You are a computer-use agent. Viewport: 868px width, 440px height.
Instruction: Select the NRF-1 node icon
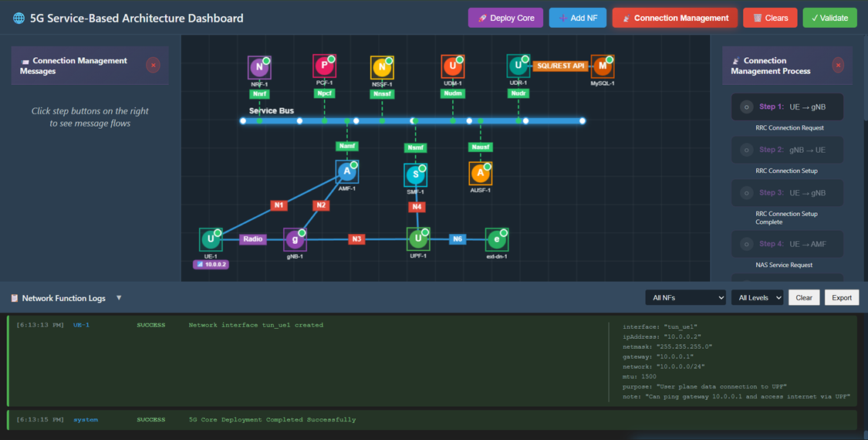(259, 68)
